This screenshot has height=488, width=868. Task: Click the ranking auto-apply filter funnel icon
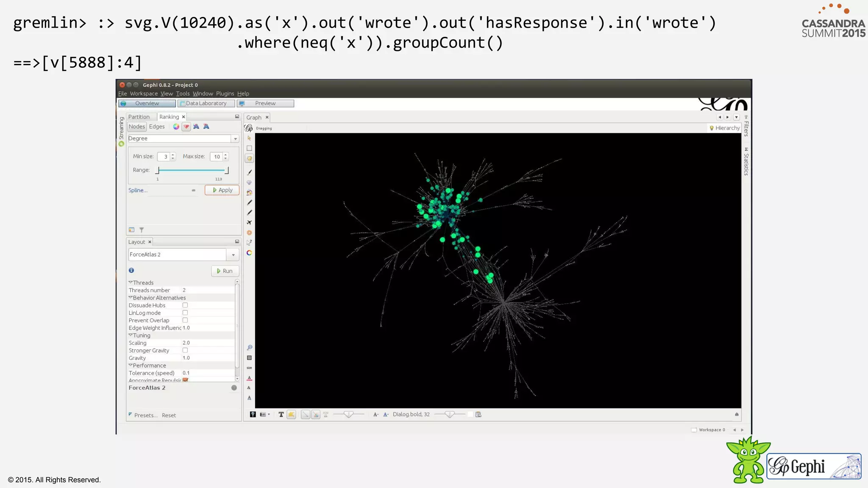tap(142, 230)
